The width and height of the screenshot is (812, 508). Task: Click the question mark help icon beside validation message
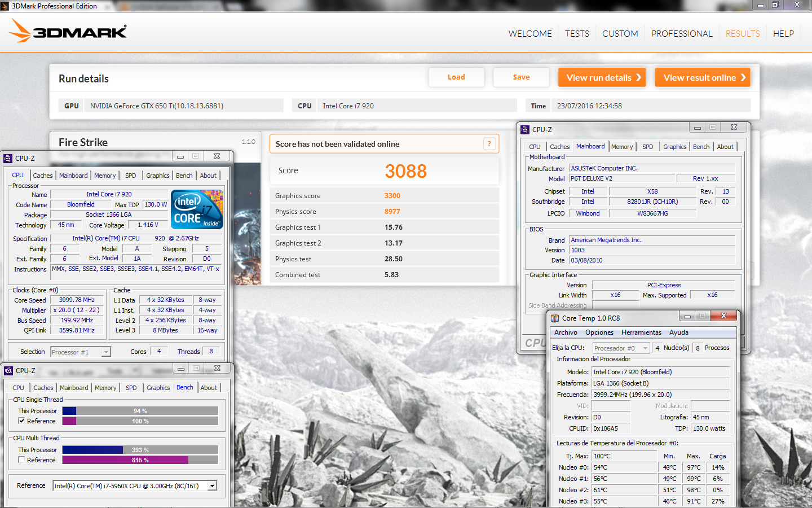[489, 144]
